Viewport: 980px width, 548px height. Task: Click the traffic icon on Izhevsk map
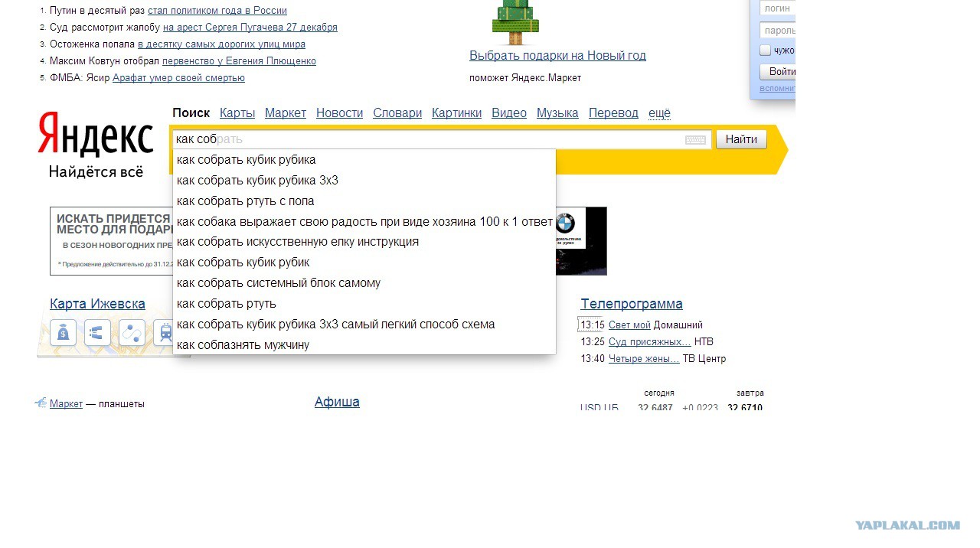(97, 333)
